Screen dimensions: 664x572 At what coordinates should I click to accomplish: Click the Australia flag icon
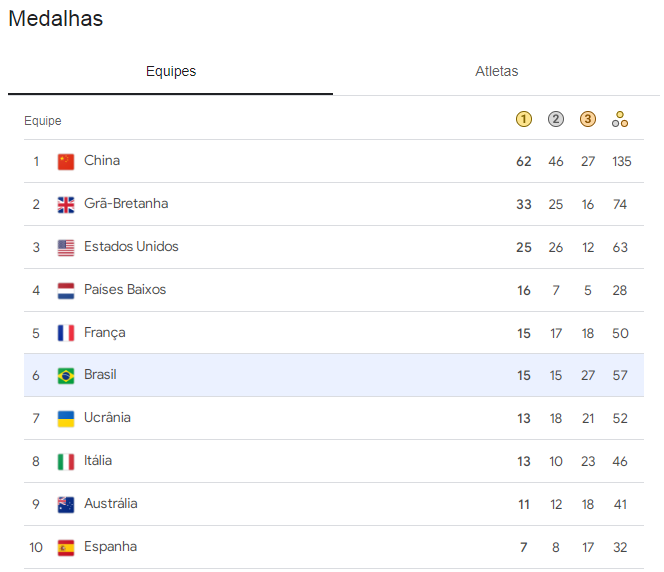tap(66, 505)
